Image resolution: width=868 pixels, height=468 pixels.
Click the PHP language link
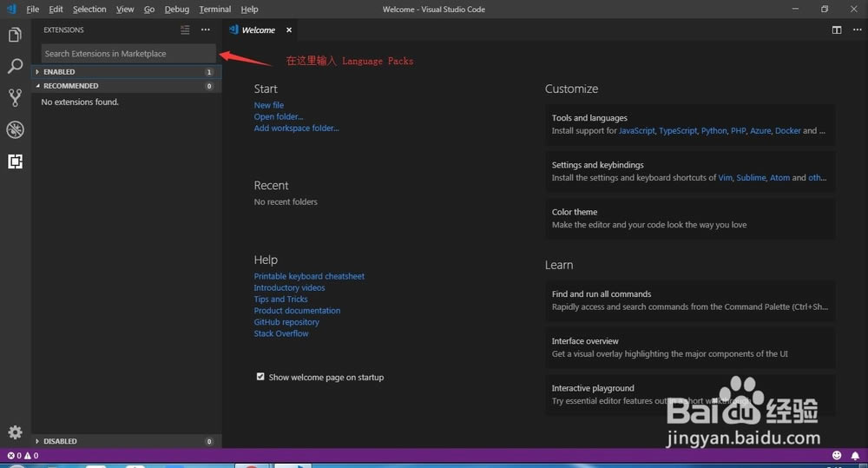pos(738,131)
